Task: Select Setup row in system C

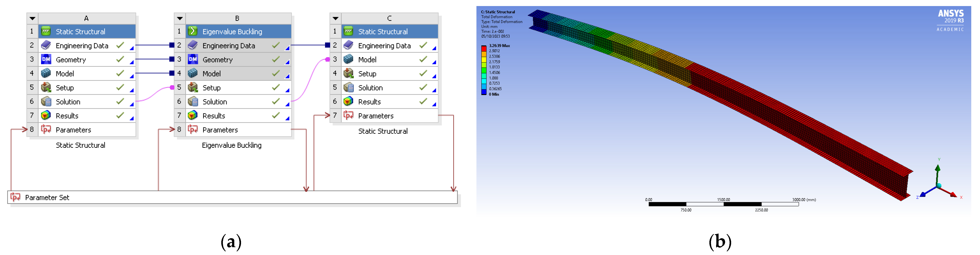Action: [x=367, y=74]
